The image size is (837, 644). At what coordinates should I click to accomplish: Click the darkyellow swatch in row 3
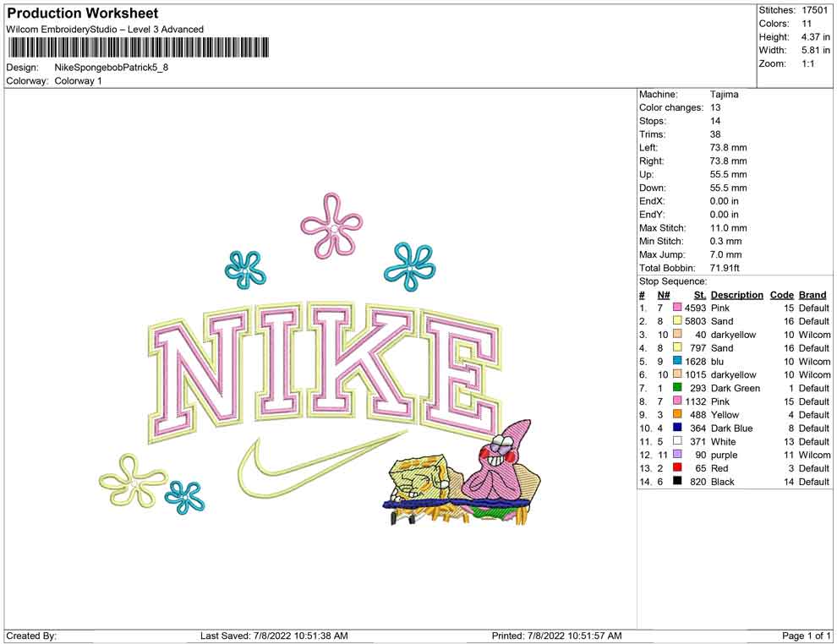click(677, 335)
